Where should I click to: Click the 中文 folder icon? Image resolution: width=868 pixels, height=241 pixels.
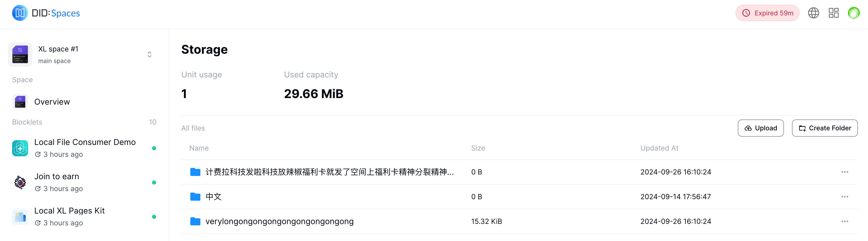195,197
